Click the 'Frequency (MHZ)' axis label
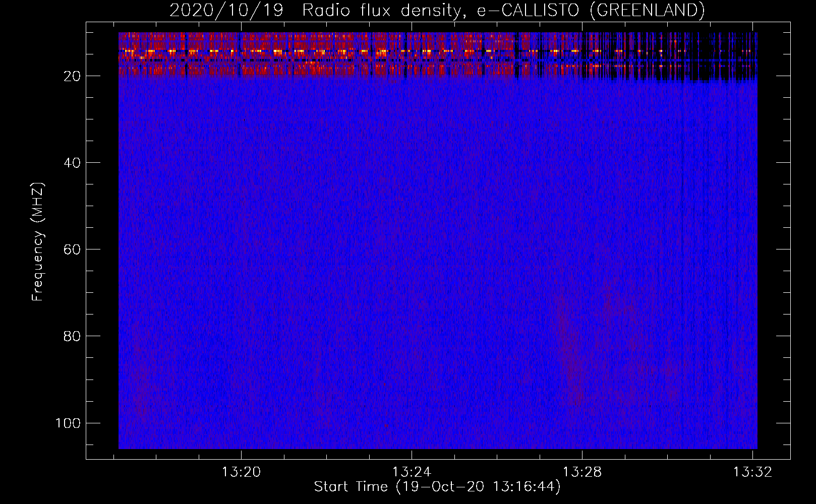 [x=38, y=242]
